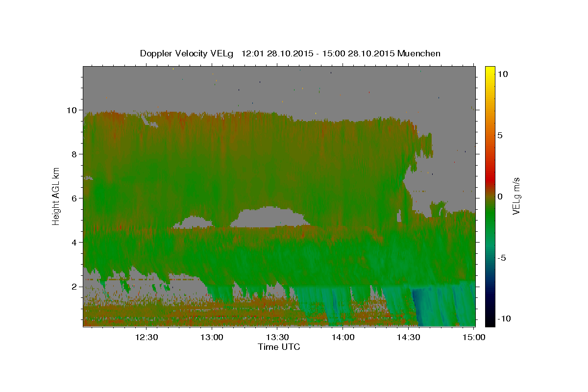Click colorbar value -10 label
Image resolution: width=588 pixels, height=392 pixels.
click(x=504, y=318)
